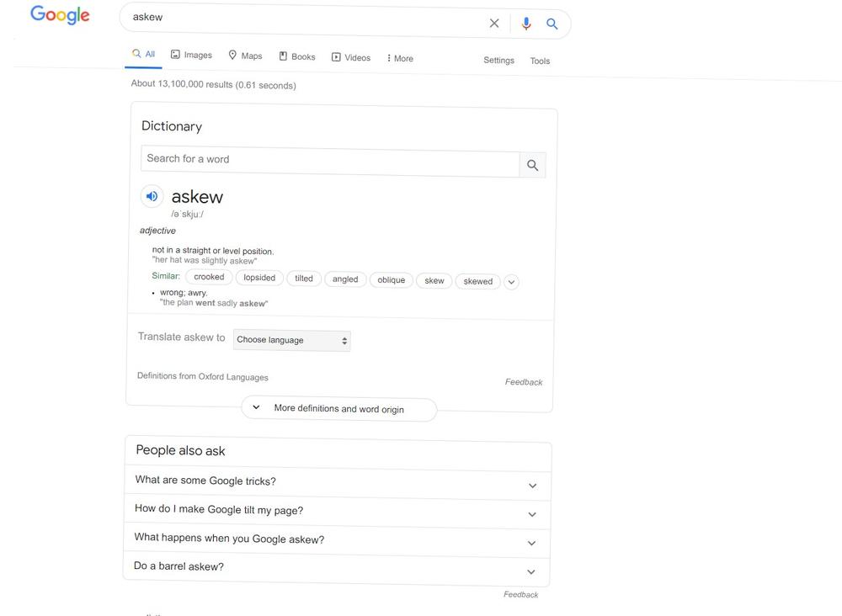The width and height of the screenshot is (842, 616).
Task: Open the Videos search tab
Action: [x=351, y=57]
